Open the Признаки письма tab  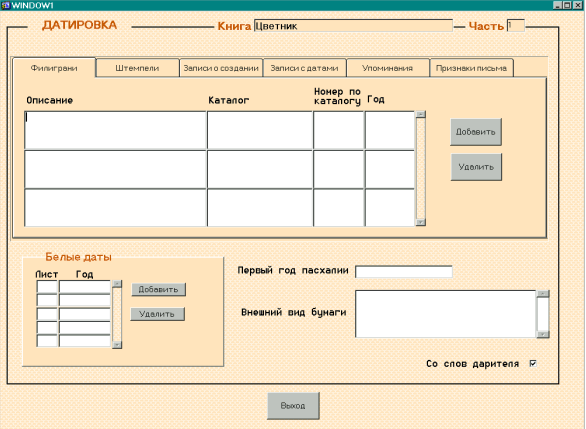point(472,68)
